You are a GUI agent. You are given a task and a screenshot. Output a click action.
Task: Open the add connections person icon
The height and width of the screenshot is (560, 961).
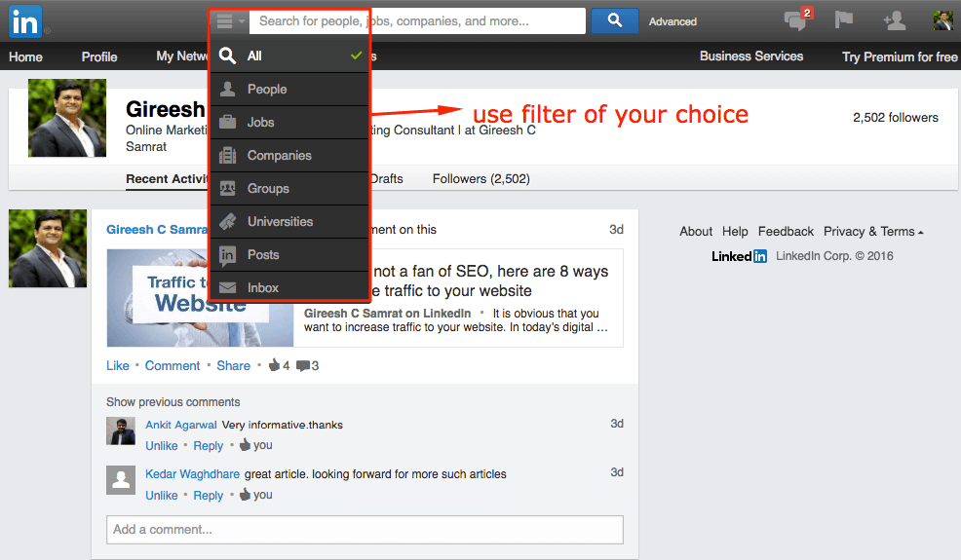pyautogui.click(x=894, y=20)
